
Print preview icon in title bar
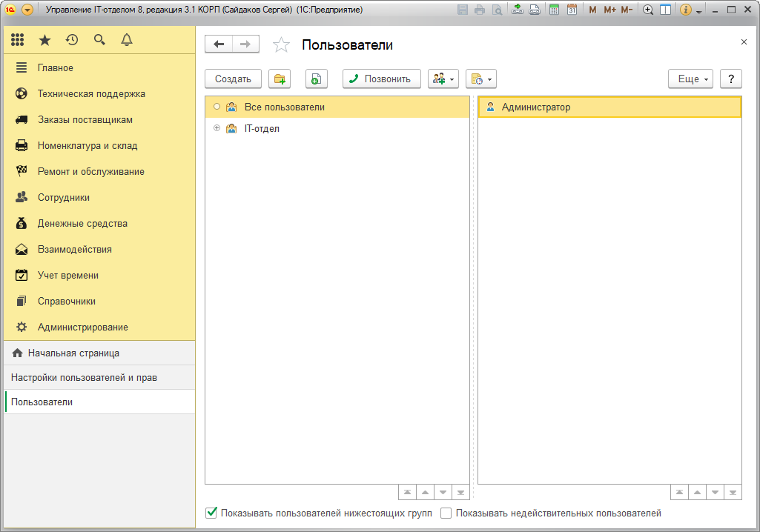click(497, 10)
